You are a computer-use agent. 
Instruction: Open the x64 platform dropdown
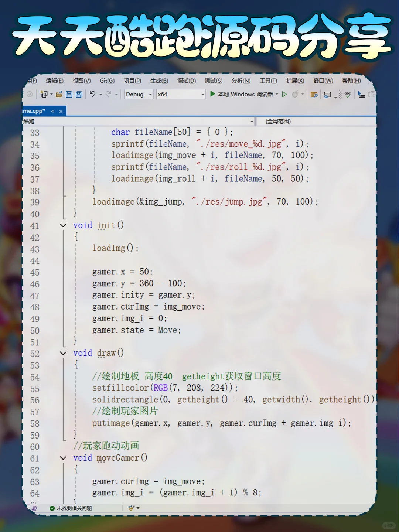[181, 94]
